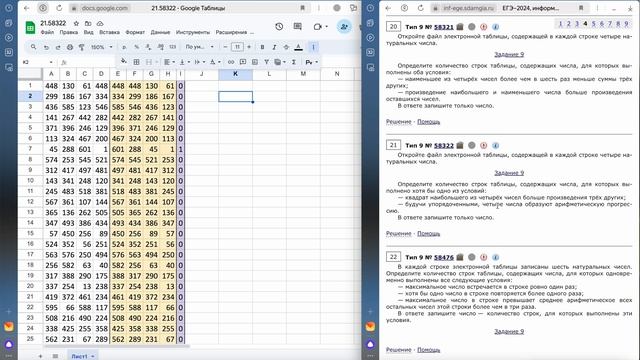The width and height of the screenshot is (640, 360).
Task: Search the menus magnifier icon
Action: (x=33, y=47)
